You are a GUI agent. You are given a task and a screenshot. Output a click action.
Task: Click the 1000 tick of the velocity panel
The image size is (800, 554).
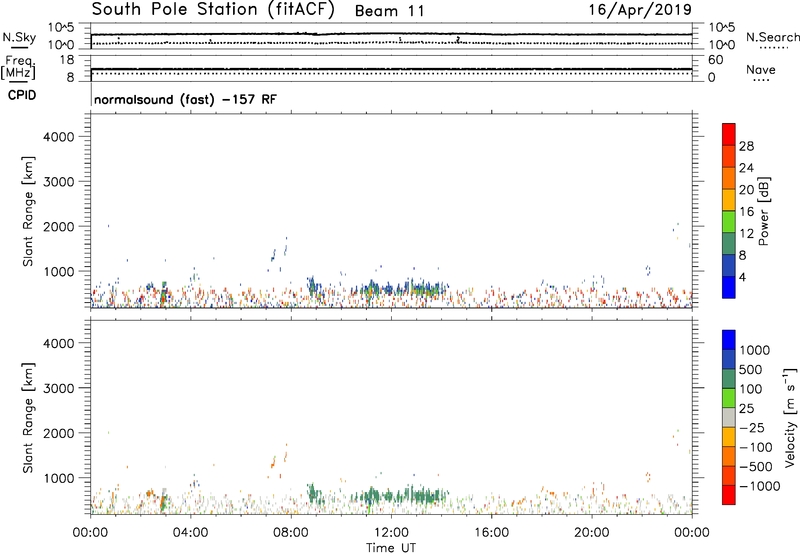(x=59, y=478)
